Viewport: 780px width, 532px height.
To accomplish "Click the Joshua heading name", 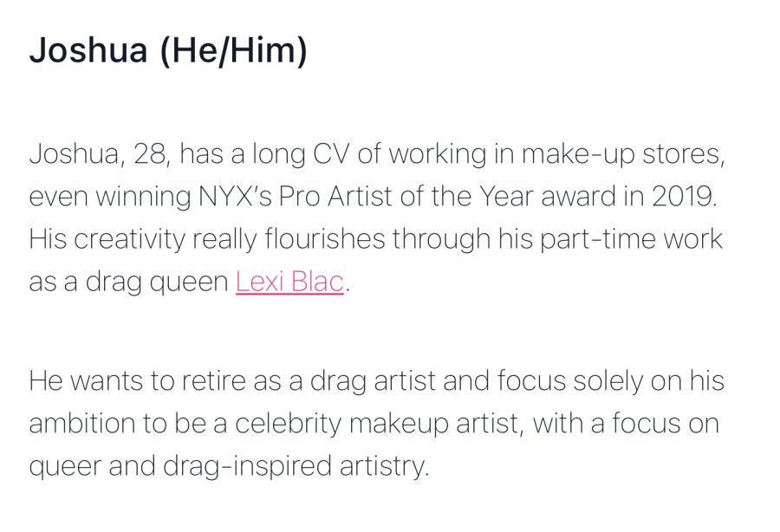I will pos(88,50).
